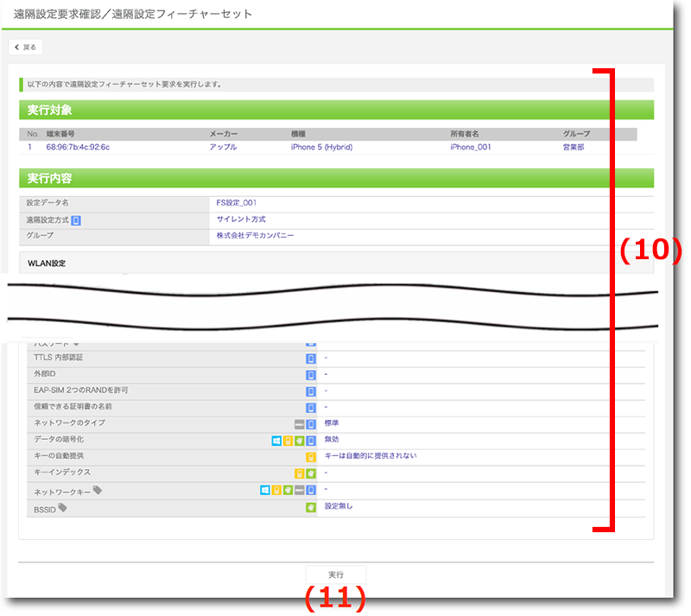Click the 機種 column header

(298, 134)
